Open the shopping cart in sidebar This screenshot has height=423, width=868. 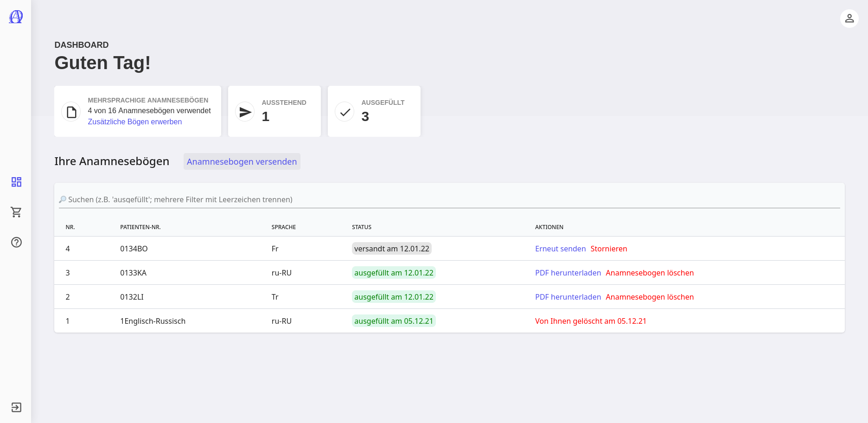16,212
